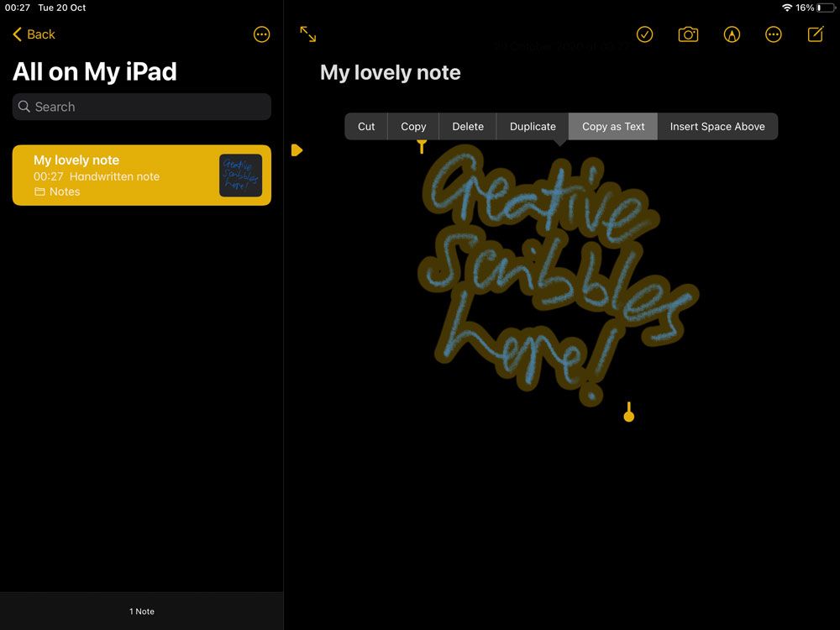Expand the note using the diagonal arrows icon
This screenshot has width=840, height=630.
tap(307, 34)
